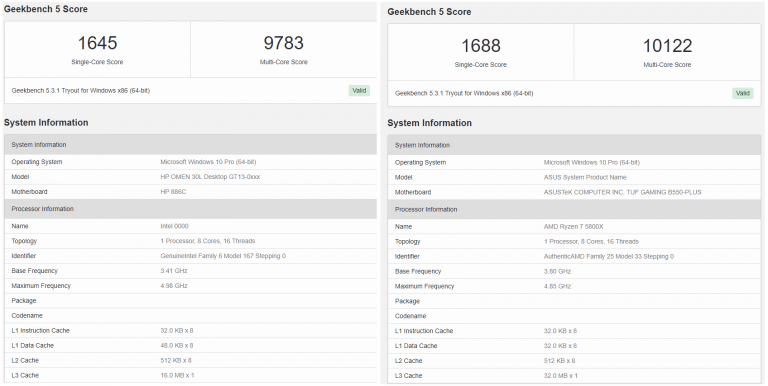Click the Valid badge in the HP OMEN result
The width and height of the screenshot is (768, 386).
pyautogui.click(x=359, y=91)
